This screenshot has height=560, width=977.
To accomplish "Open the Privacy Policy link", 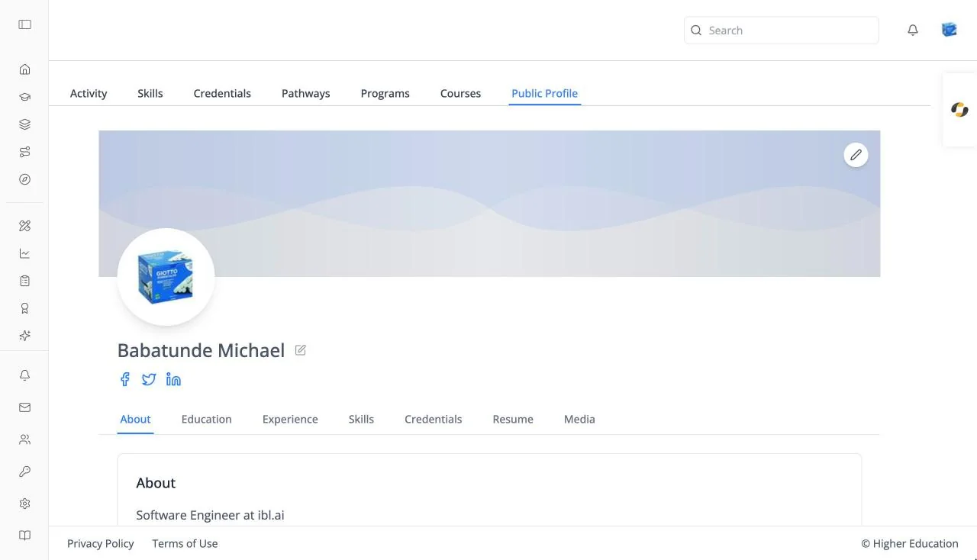I will (101, 543).
